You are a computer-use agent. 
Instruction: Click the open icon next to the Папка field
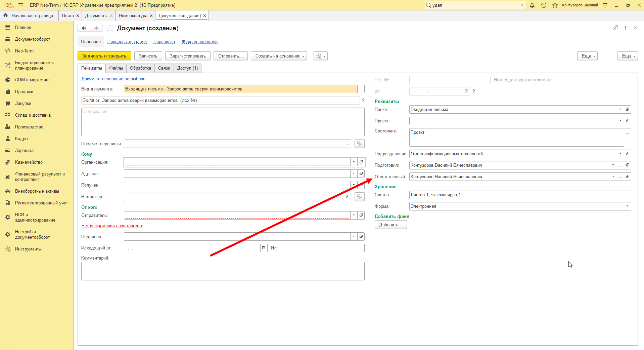pos(628,109)
